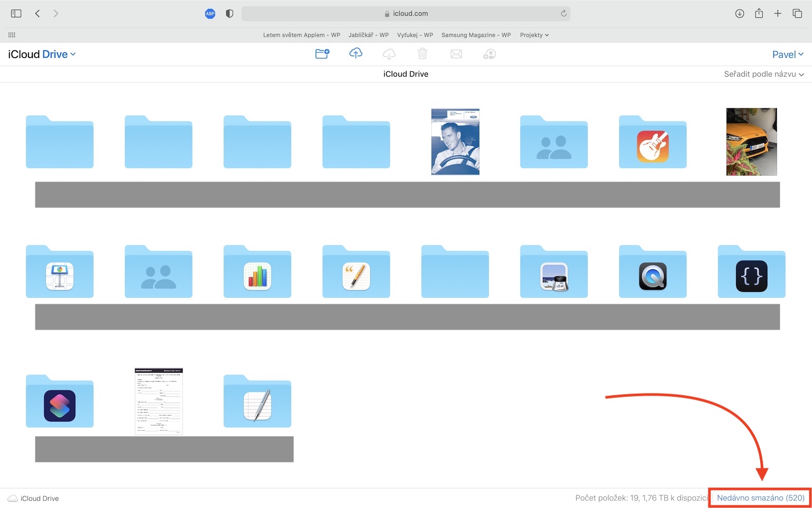This screenshot has height=508, width=812.
Task: Show the Safari privacy report shield
Action: [229, 14]
